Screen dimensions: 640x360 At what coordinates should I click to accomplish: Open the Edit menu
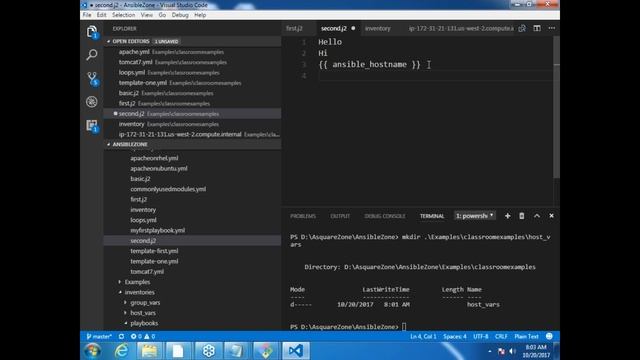[101, 15]
